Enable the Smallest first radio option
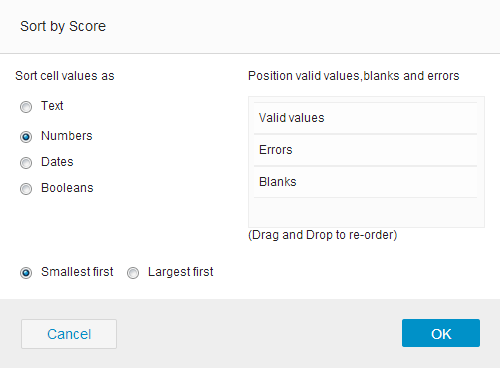The height and width of the screenshot is (368, 500). click(x=26, y=273)
